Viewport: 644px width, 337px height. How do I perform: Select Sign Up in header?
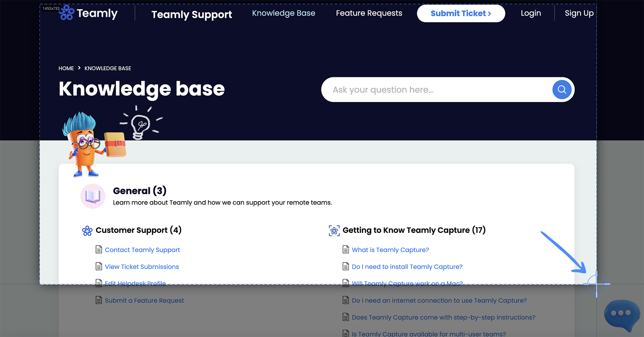click(x=579, y=13)
